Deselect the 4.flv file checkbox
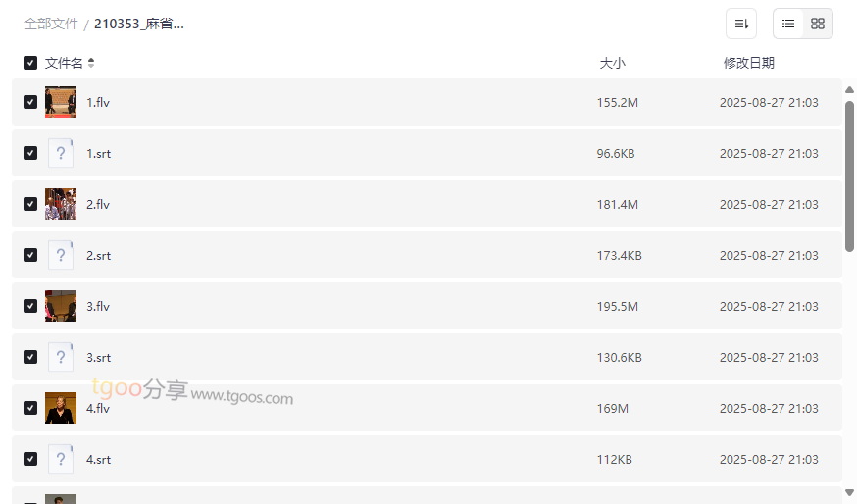This screenshot has height=504, width=857. point(30,408)
